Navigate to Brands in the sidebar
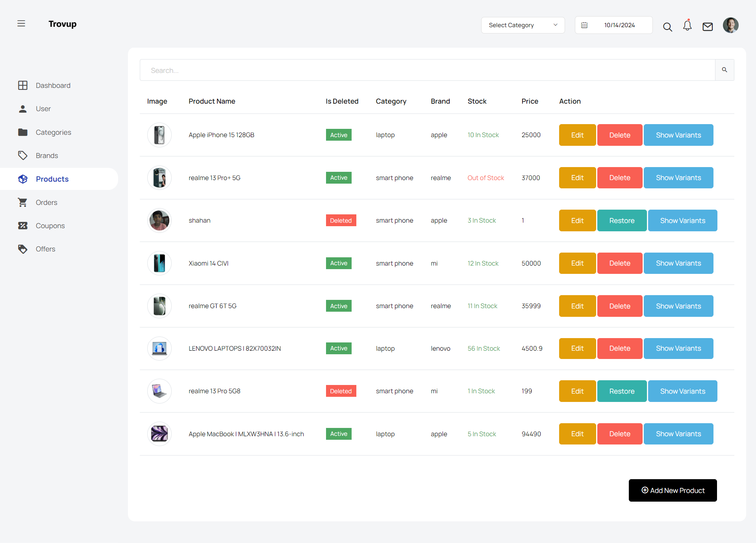756x543 pixels. (x=46, y=156)
